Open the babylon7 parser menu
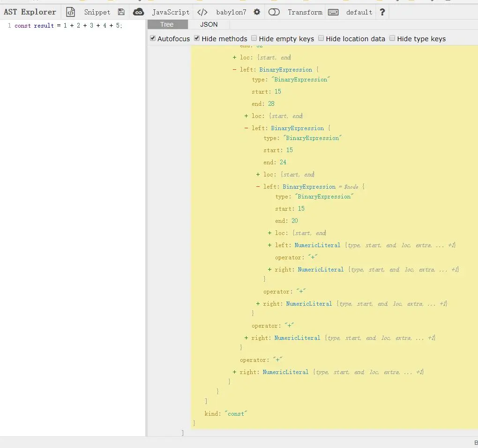Screen dimensions: 478x448 pyautogui.click(x=231, y=12)
